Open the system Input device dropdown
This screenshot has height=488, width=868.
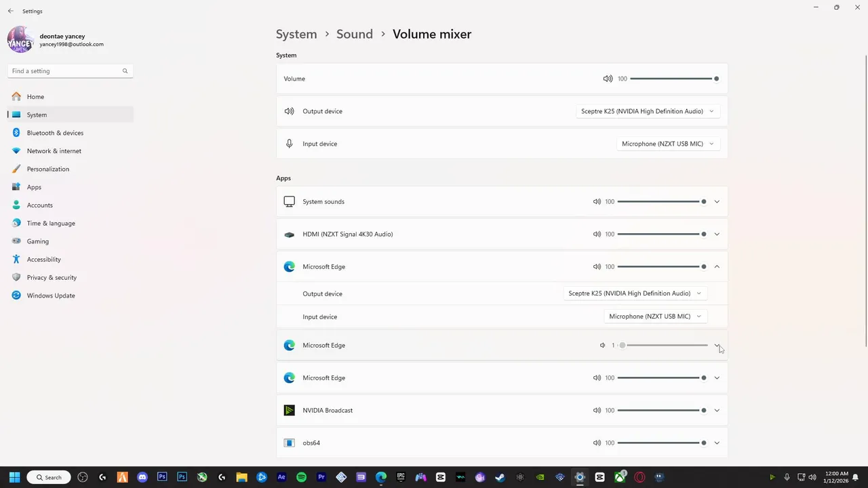[668, 144]
